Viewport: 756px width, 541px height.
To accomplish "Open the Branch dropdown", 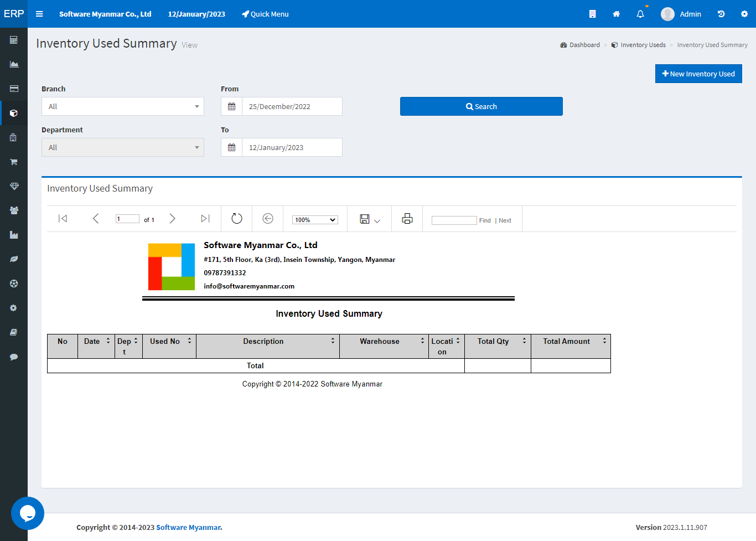I will pos(123,106).
